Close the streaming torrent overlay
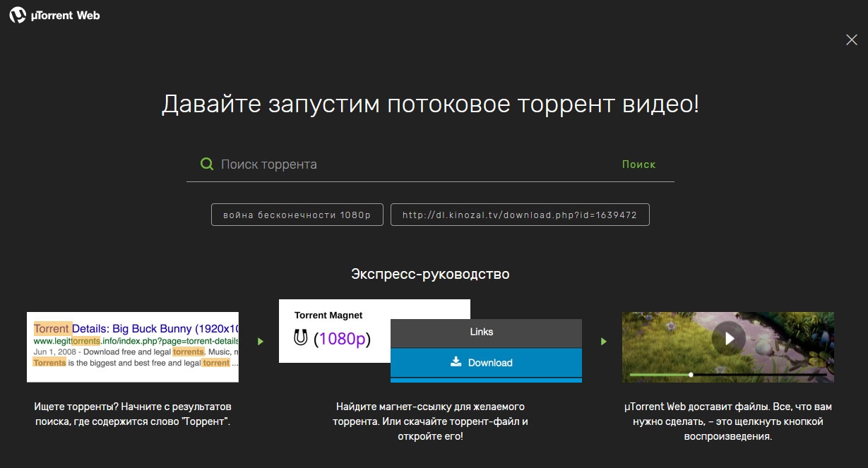This screenshot has width=868, height=468. [x=851, y=40]
